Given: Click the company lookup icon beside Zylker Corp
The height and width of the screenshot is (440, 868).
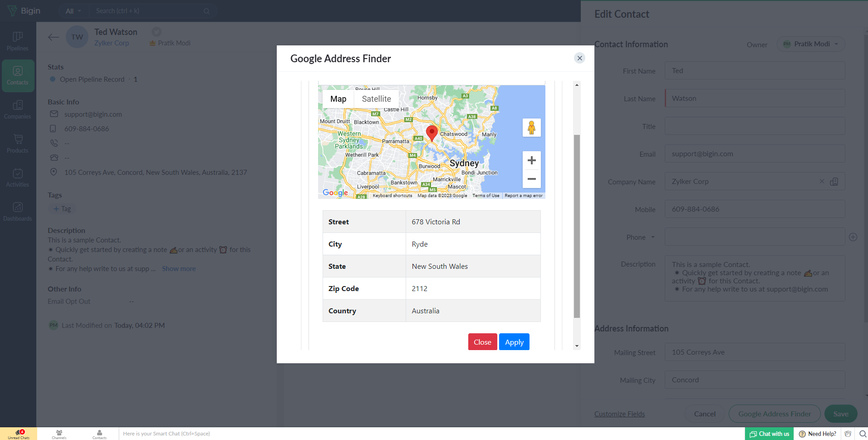Looking at the screenshot, I should click(834, 182).
